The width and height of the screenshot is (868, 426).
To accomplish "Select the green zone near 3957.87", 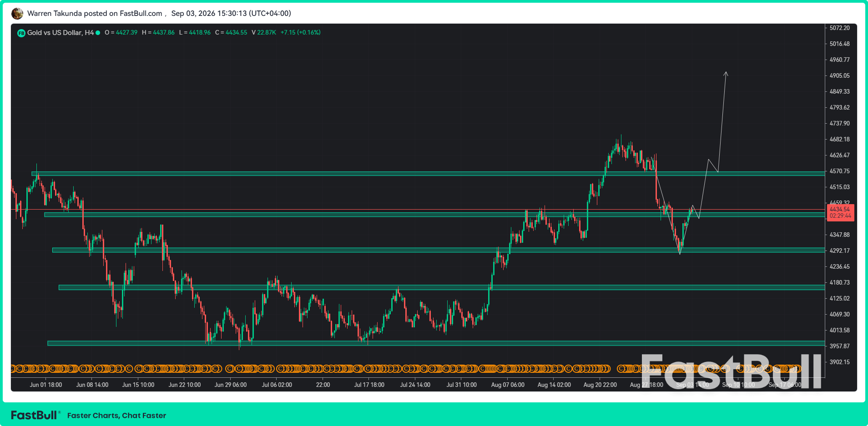I will [436, 343].
